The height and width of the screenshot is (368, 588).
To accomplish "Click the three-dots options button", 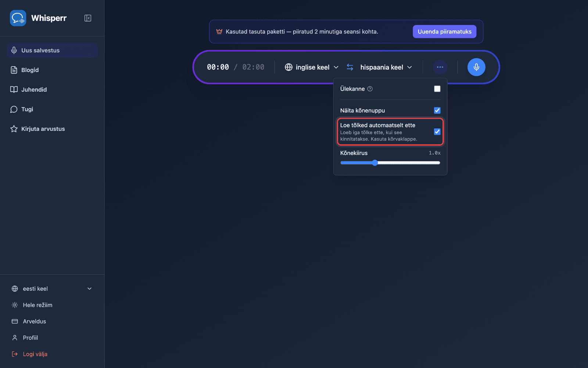I will click(440, 67).
